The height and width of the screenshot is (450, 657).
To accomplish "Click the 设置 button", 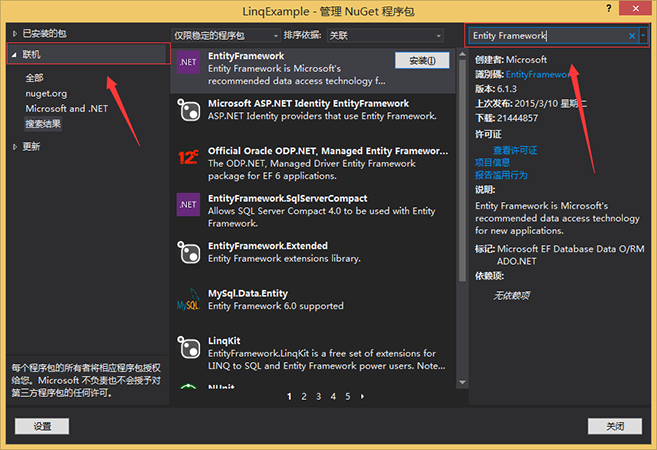I will point(42,426).
